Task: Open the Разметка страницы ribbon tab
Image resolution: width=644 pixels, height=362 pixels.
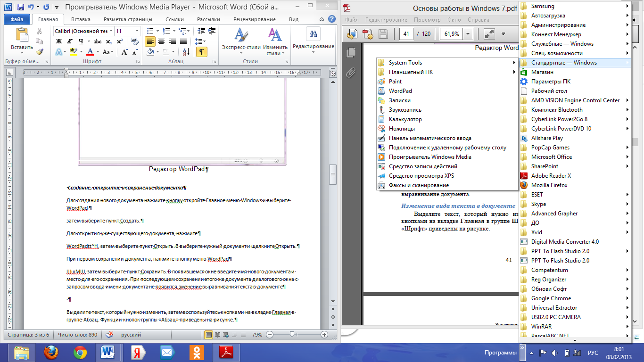Action: [128, 19]
